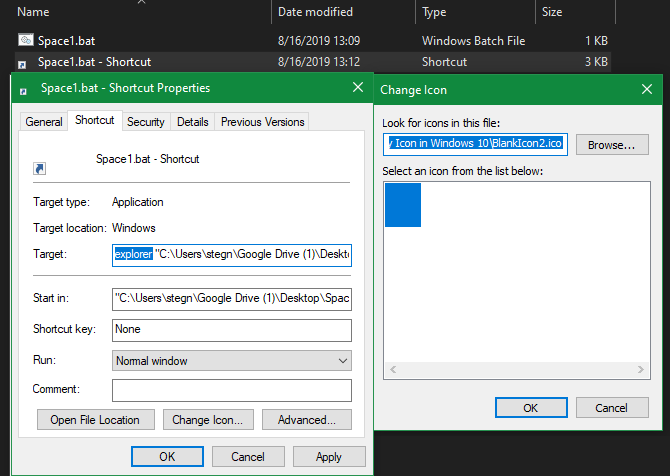Switch to the General tab

pyautogui.click(x=44, y=122)
